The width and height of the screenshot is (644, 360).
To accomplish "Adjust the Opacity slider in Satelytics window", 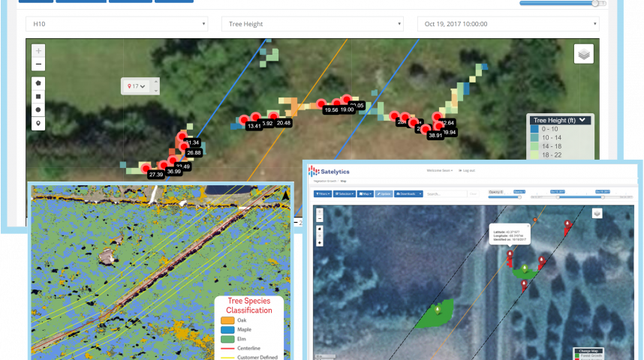I will point(519,197).
